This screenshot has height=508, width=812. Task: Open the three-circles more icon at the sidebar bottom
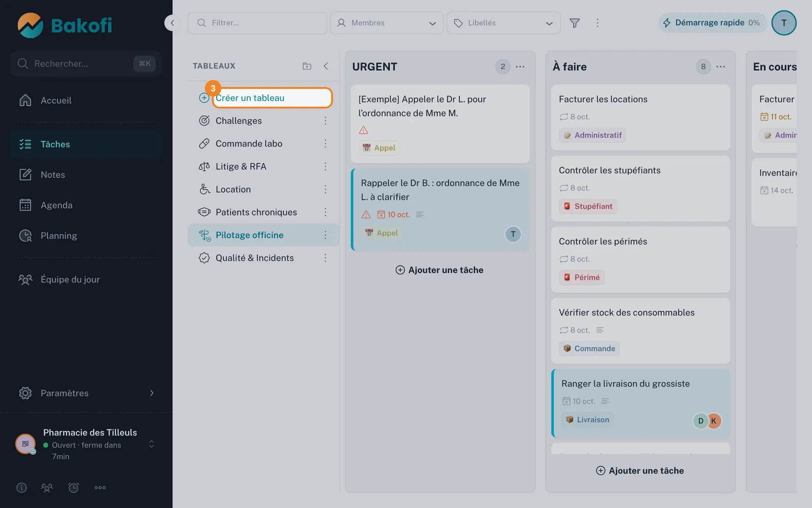[x=100, y=488]
